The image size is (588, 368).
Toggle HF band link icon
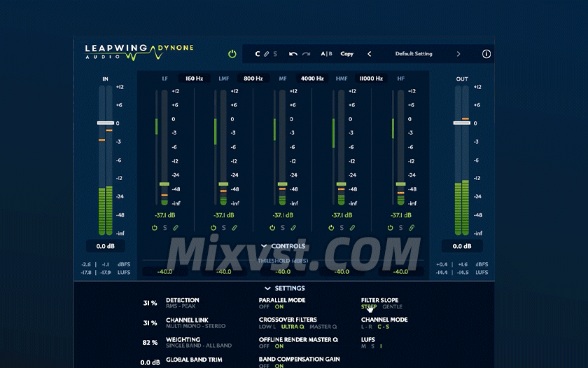click(412, 228)
